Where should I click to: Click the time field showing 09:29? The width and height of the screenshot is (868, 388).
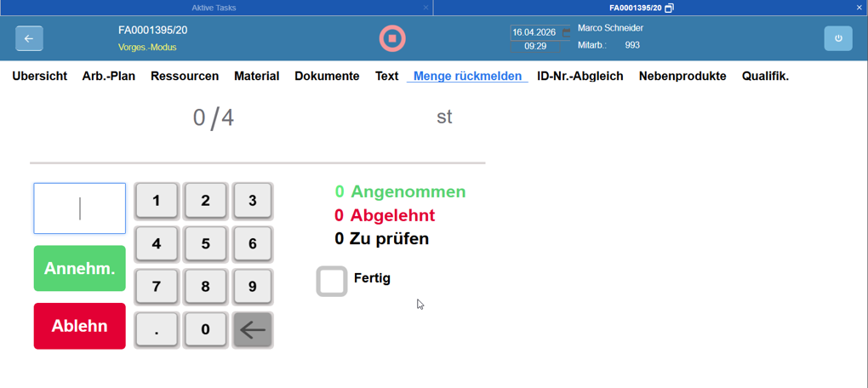pos(535,47)
